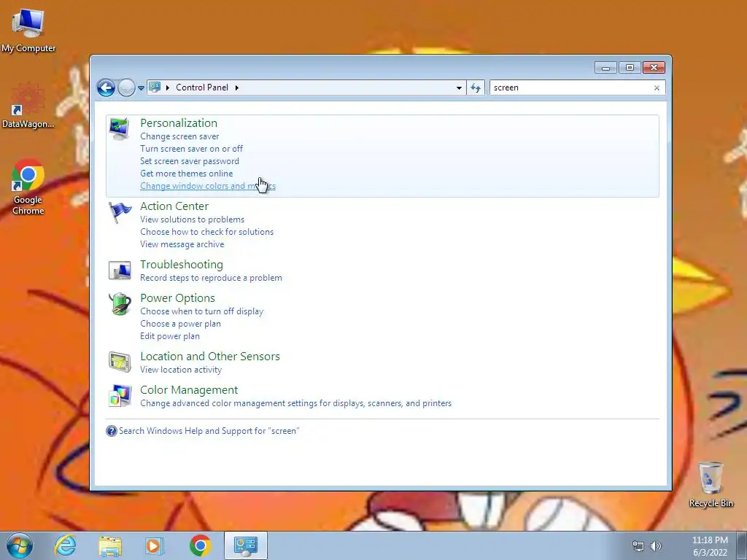Click View message archive
747x560 pixels.
[182, 244]
